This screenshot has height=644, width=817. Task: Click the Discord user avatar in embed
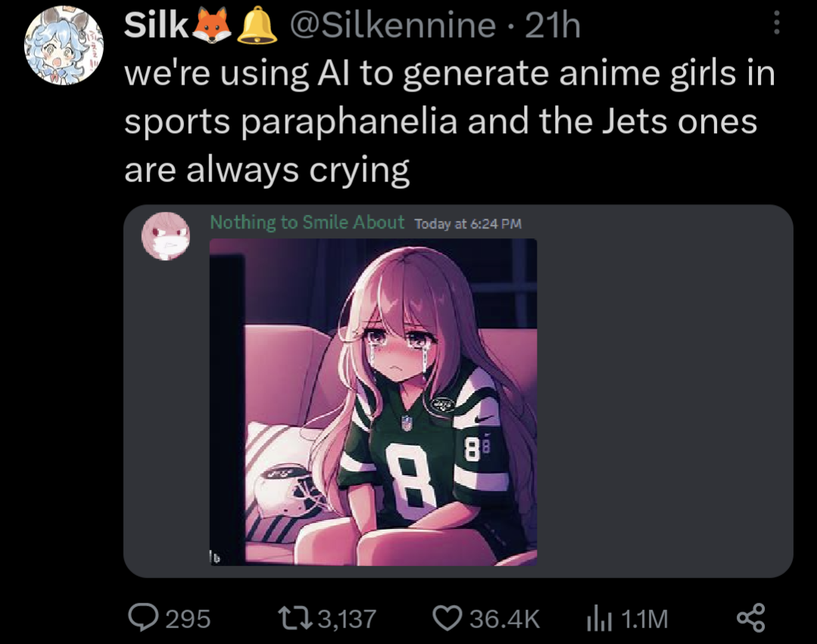point(166,236)
